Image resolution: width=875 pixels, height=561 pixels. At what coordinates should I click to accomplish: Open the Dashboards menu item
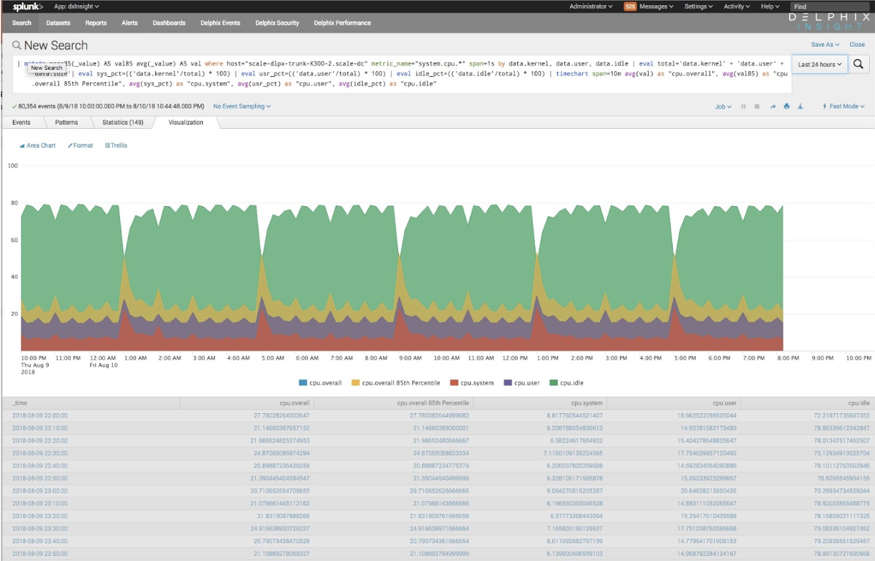[169, 22]
